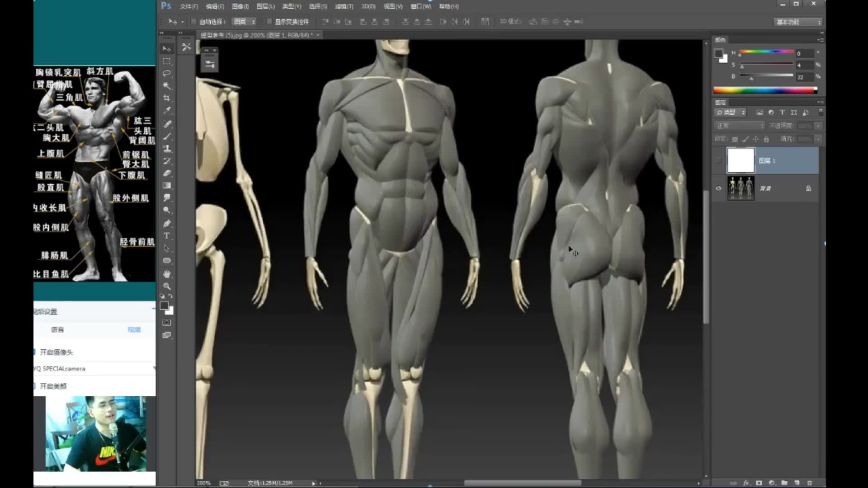
Task: Toggle camera enable checkbox in video settings
Action: pyautogui.click(x=34, y=352)
